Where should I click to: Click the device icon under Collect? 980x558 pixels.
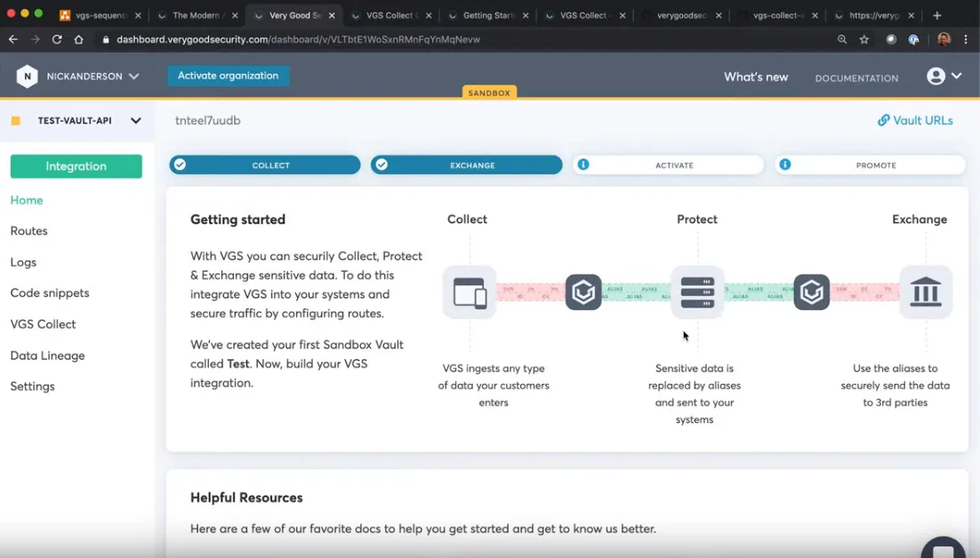point(470,292)
